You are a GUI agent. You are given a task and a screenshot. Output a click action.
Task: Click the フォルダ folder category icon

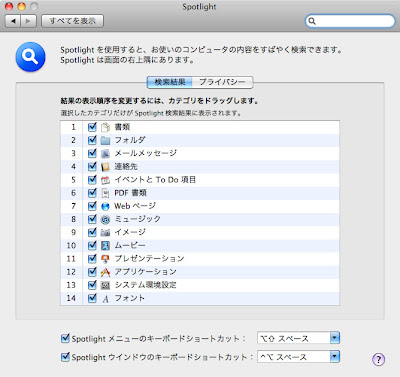[105, 140]
